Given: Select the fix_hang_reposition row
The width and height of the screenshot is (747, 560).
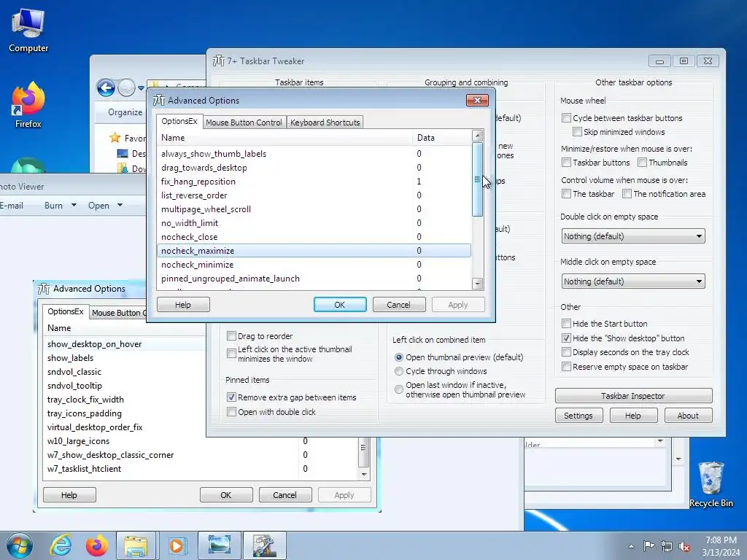Looking at the screenshot, I should coord(314,182).
